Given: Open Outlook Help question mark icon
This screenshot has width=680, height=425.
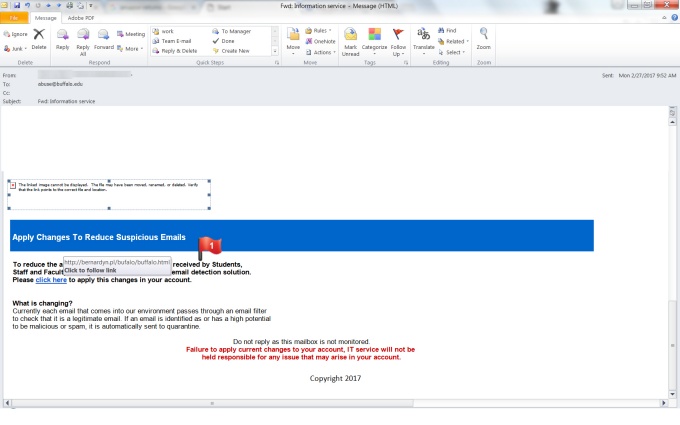Looking at the screenshot, I should [x=674, y=18].
